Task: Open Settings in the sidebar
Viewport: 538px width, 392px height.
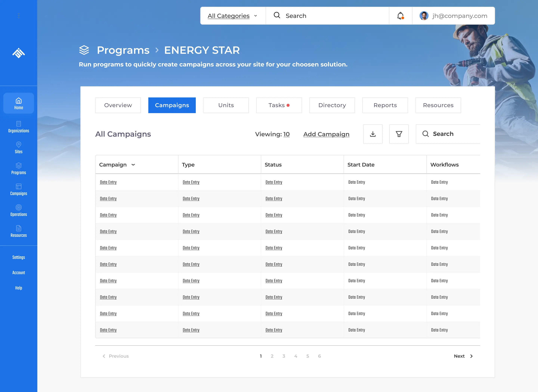Action: point(18,257)
